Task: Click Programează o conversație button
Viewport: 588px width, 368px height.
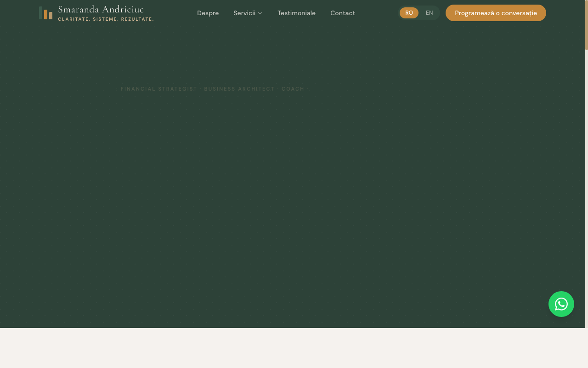Action: click(496, 13)
